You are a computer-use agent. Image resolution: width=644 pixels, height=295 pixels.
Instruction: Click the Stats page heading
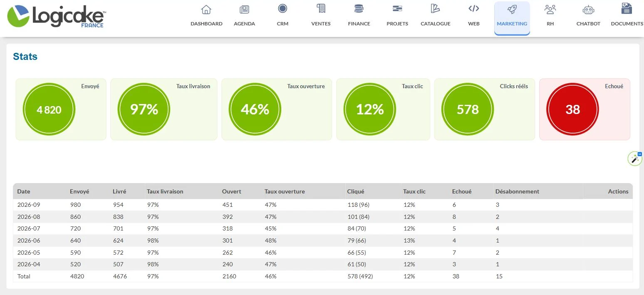point(25,57)
